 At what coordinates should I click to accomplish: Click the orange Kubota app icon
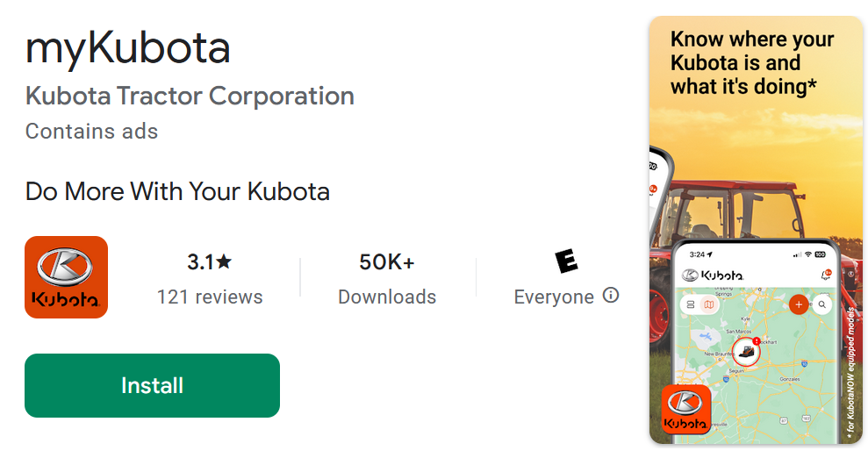coord(67,277)
